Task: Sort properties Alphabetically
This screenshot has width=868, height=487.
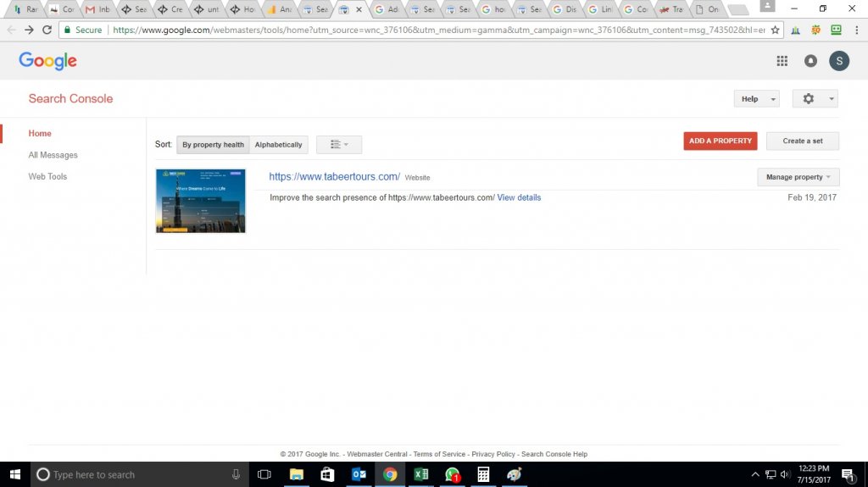Action: click(278, 145)
